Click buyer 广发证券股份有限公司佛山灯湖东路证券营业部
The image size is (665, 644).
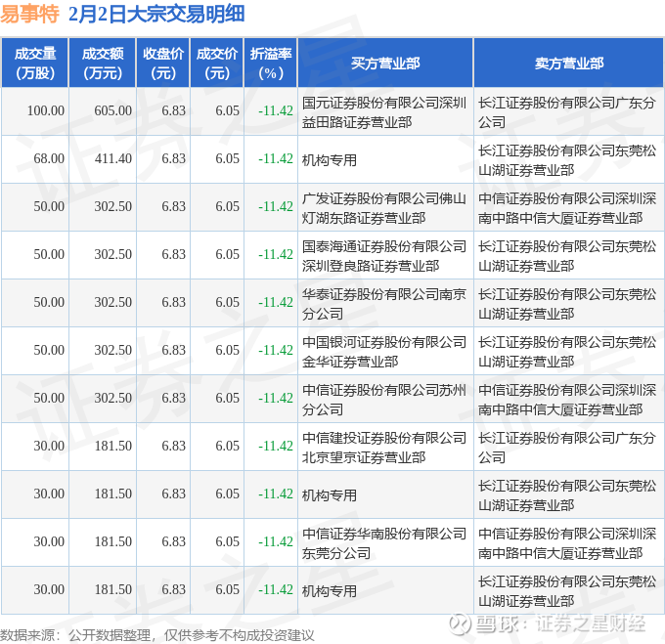[x=384, y=208]
